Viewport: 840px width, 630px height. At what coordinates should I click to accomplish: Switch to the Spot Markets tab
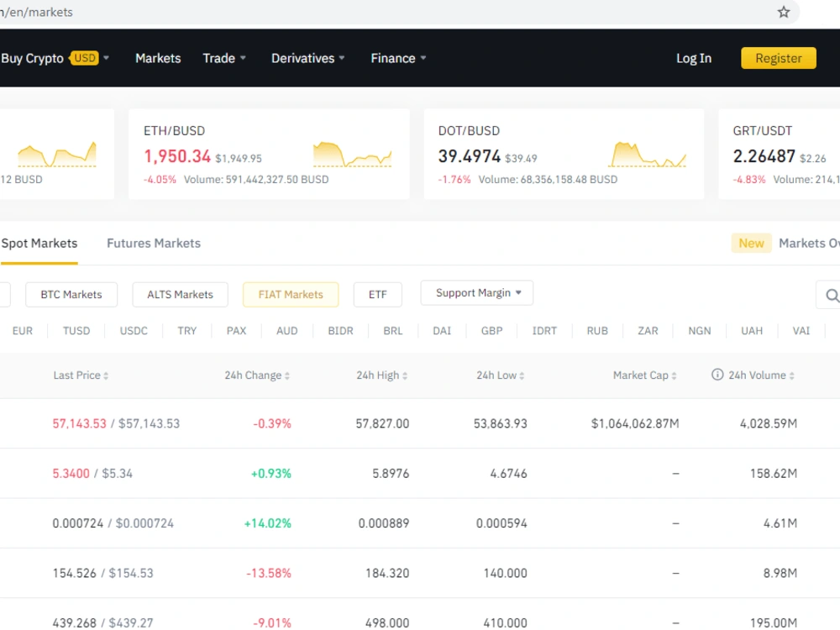(39, 244)
